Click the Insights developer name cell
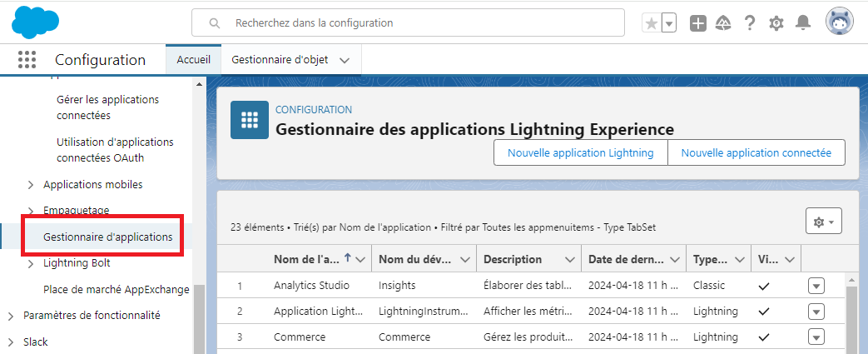This screenshot has height=354, width=868. point(397,286)
